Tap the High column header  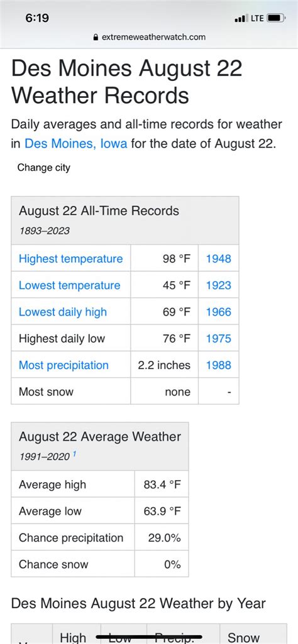pos(74,638)
